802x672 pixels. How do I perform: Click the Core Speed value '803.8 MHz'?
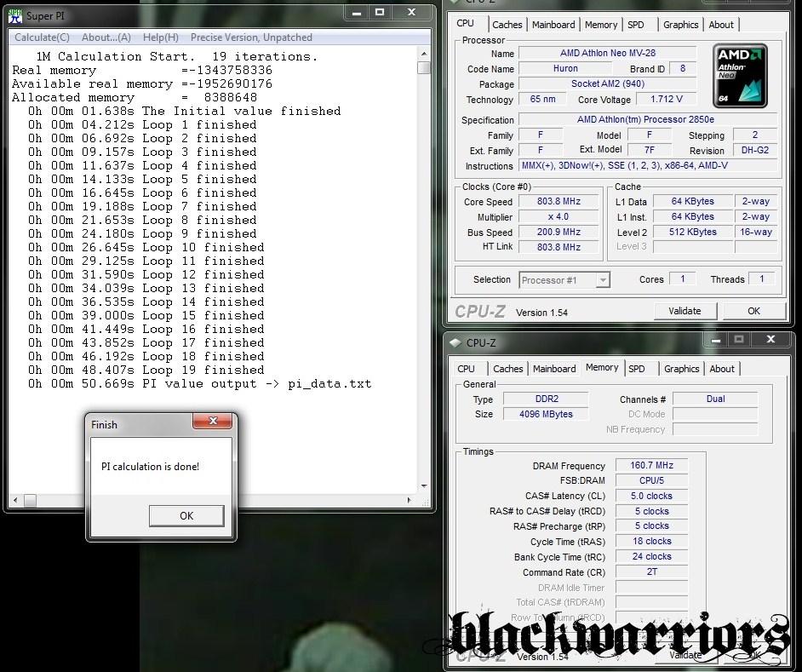559,201
